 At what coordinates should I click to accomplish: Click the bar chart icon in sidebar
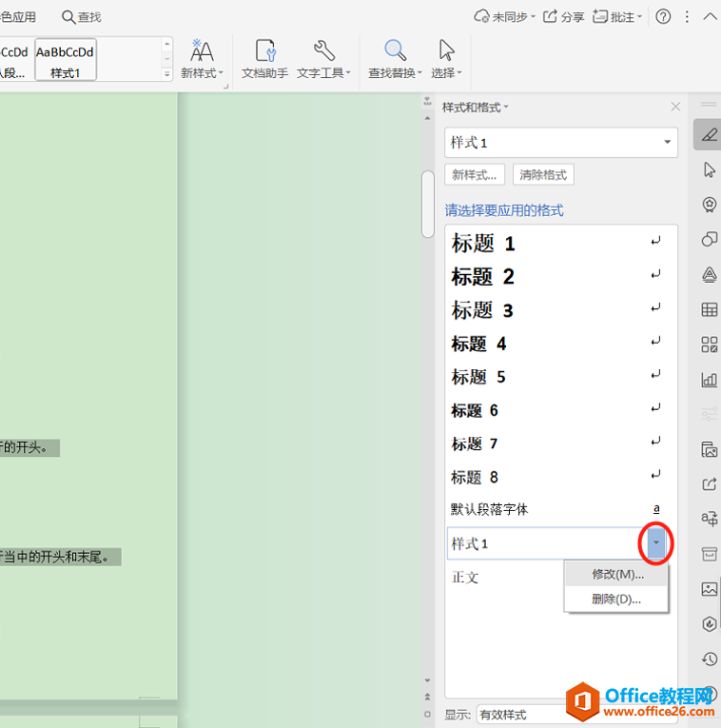coord(709,380)
